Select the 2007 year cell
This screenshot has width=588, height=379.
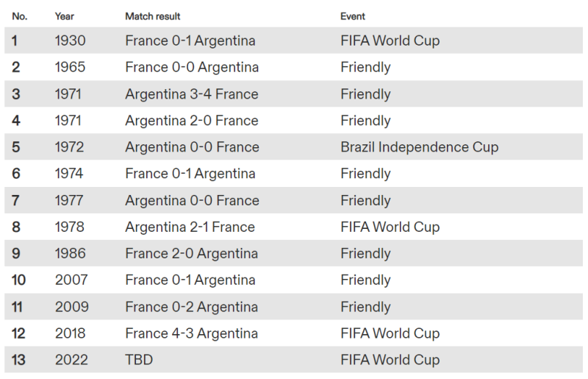coord(71,280)
